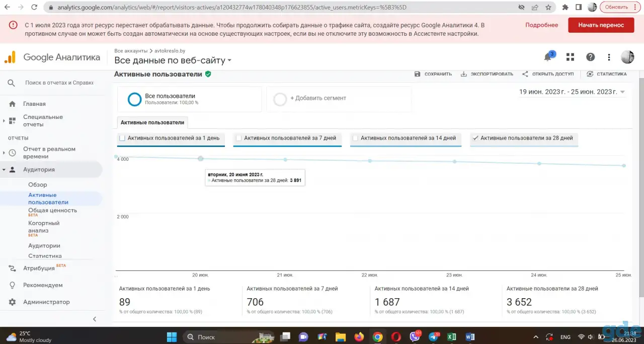Share this page via the address bar icon
Screen dimensions: 644x344
pyautogui.click(x=535, y=8)
